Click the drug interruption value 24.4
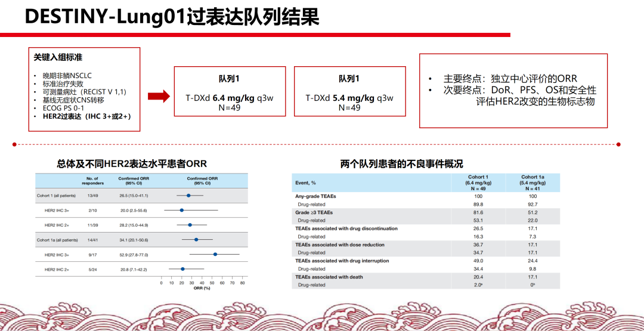Image resolution: width=644 pixels, height=331 pixels. point(532,261)
